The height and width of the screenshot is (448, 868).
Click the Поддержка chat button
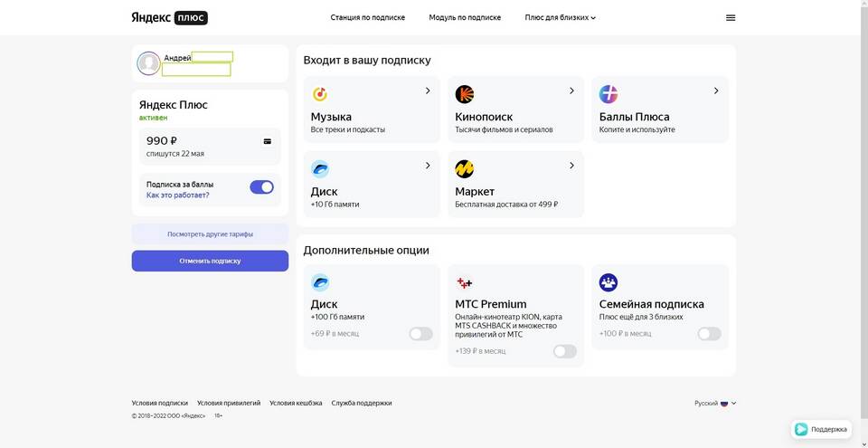click(821, 429)
